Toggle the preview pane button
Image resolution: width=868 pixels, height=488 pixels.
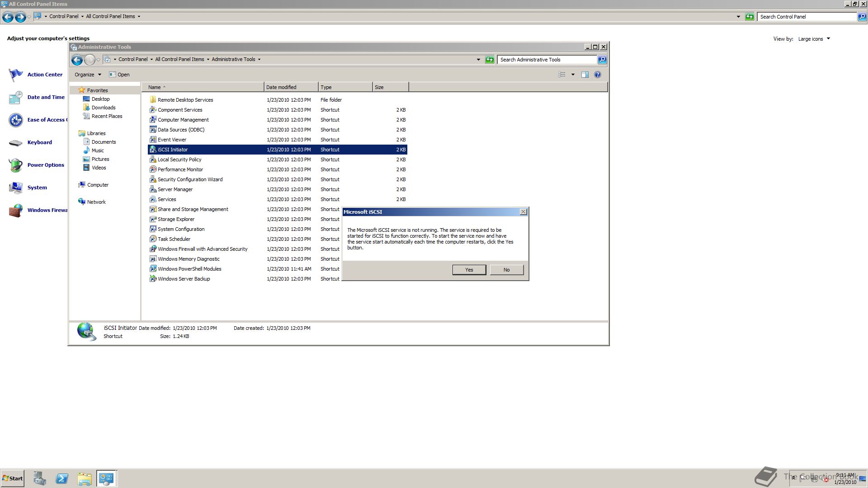click(x=585, y=75)
